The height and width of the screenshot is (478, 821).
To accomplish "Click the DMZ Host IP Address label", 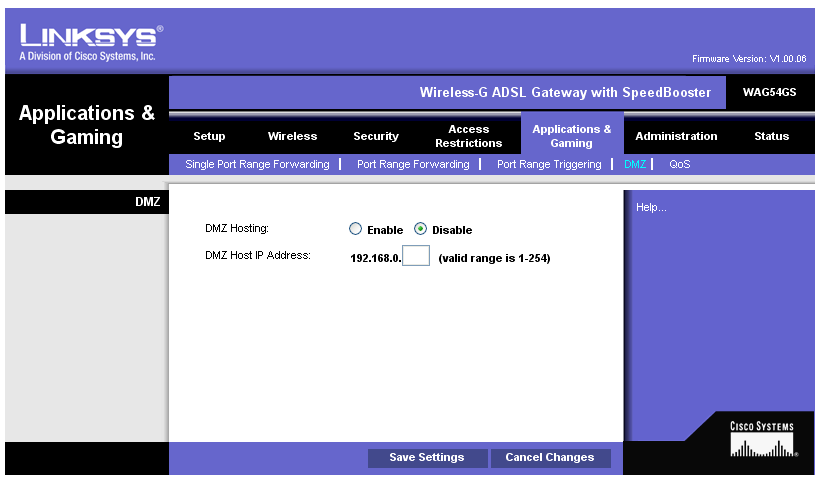I will point(258,255).
